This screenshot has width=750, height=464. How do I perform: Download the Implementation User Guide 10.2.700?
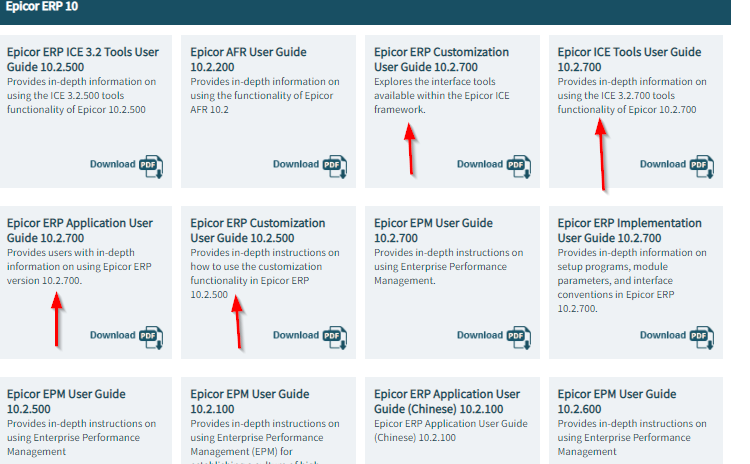coord(663,335)
